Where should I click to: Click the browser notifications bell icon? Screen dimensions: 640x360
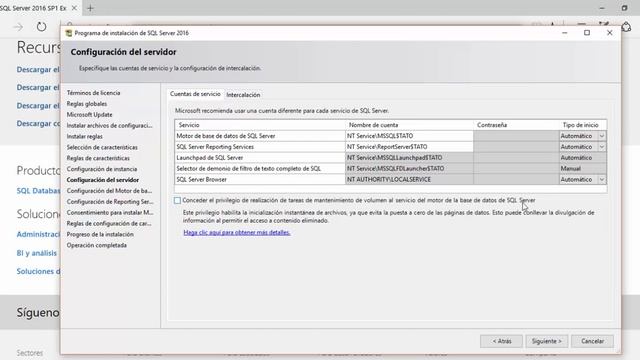tap(626, 27)
